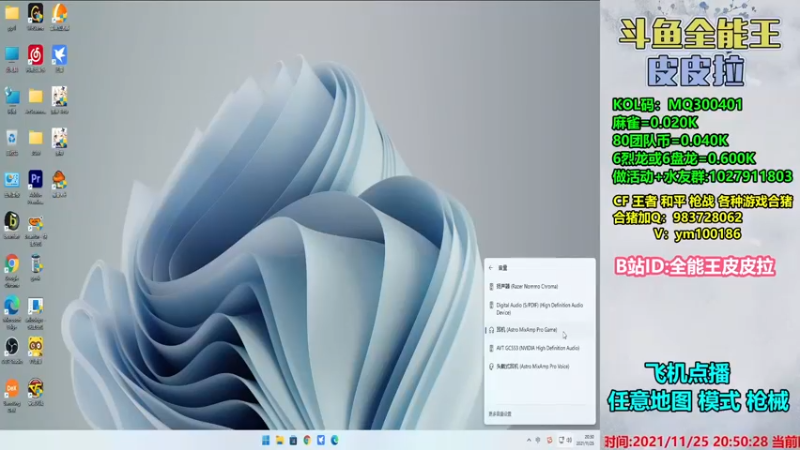Open the Start menu on the taskbar
Viewport: 800px width, 450px height.
[266, 440]
